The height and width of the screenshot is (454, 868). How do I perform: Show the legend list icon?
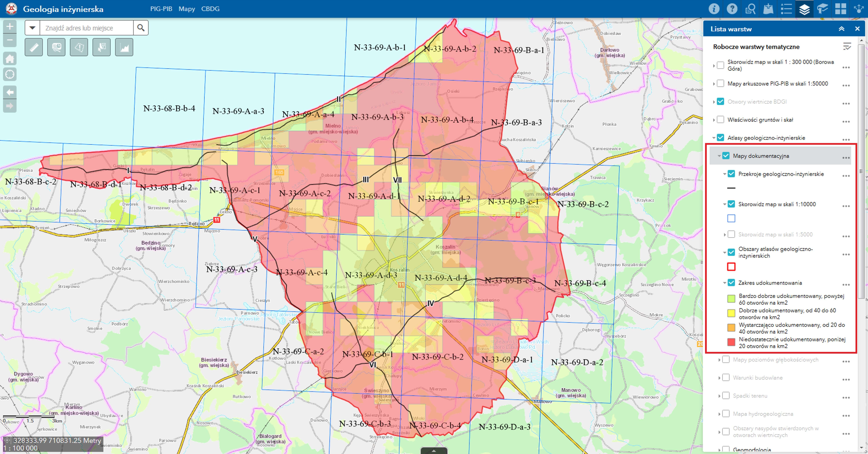(x=786, y=9)
